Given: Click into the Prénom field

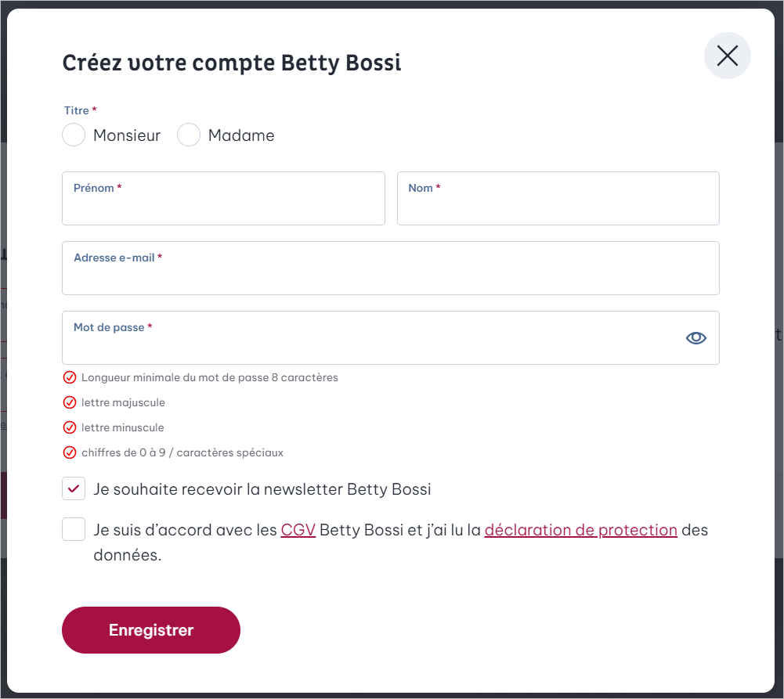Looking at the screenshot, I should coord(223,198).
